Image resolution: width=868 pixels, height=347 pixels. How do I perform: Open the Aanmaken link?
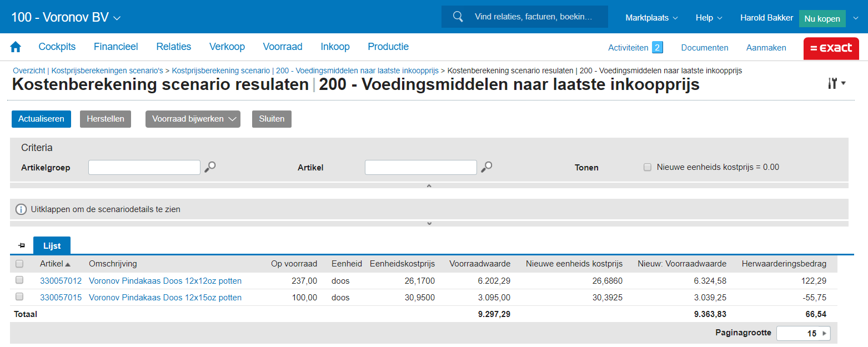[766, 48]
